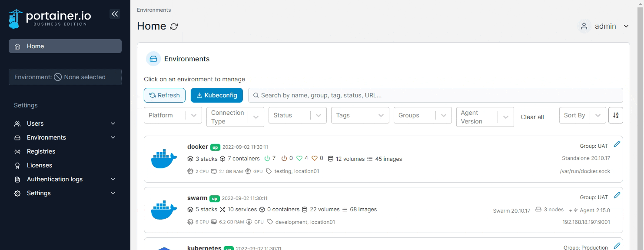
Task: Click the docker whale logo thumbnail
Action: (x=164, y=159)
